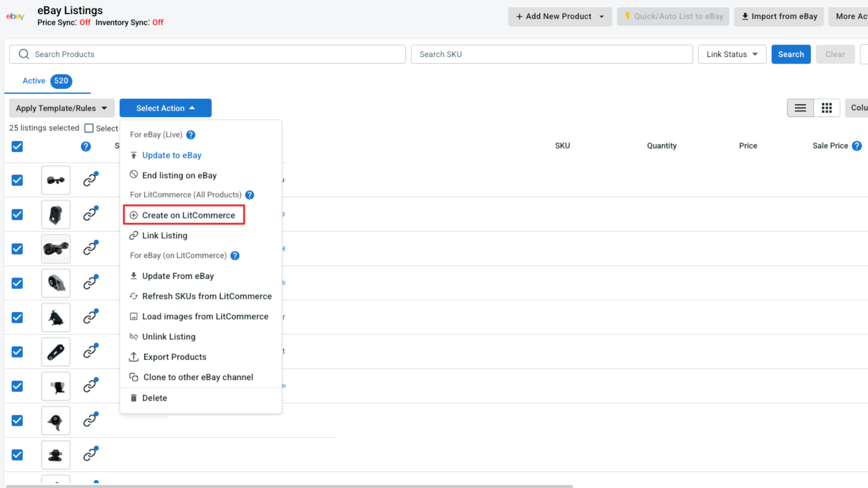The image size is (868, 488).
Task: Open first product thumbnail image
Action: (56, 180)
